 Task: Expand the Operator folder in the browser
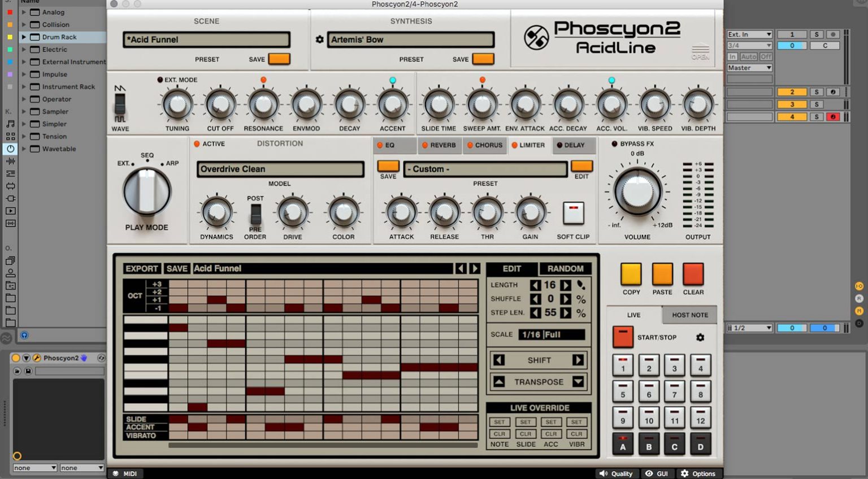click(x=24, y=99)
